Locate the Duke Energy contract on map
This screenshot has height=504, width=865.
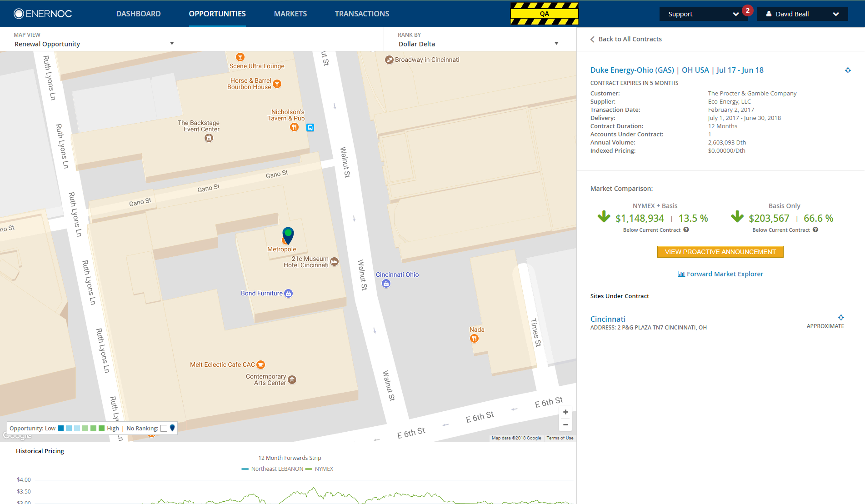(848, 70)
